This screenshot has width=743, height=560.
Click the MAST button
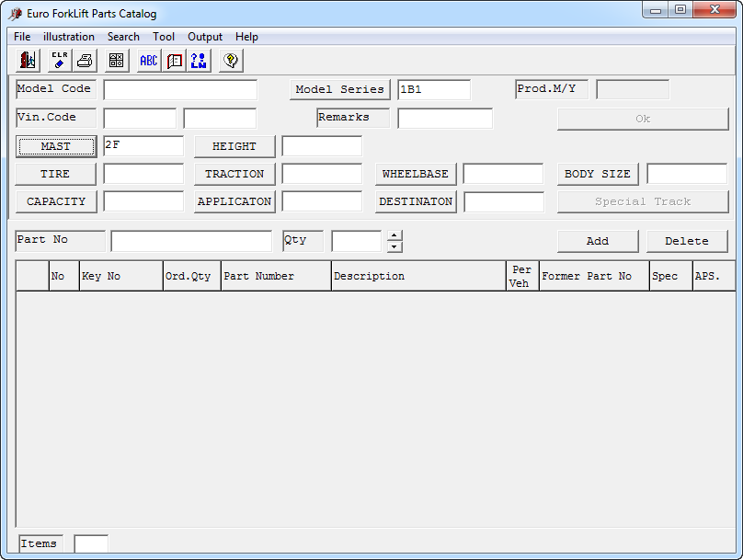(x=56, y=146)
